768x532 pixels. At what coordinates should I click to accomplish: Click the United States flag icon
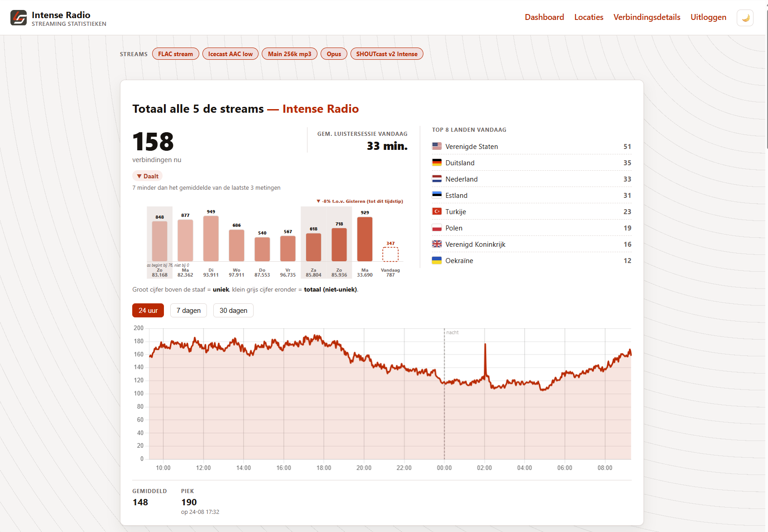(437, 146)
